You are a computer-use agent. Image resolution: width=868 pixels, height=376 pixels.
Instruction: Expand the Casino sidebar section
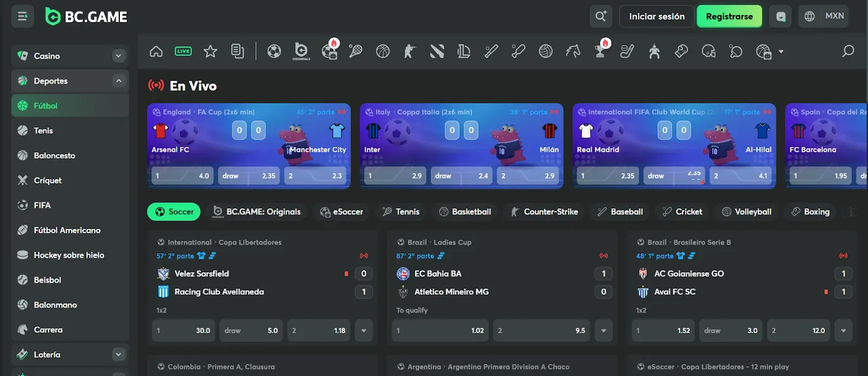click(x=119, y=56)
